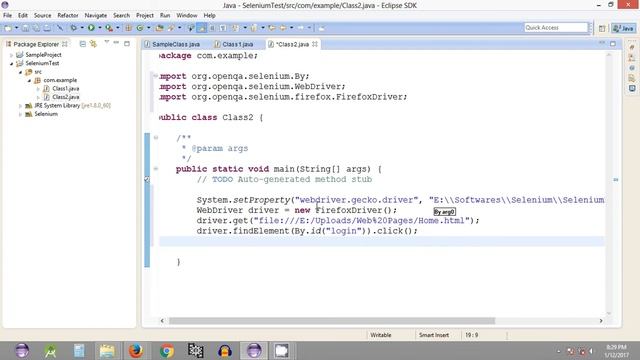Click the editor's horizontal scrollbar
This screenshot has width=640, height=360.
[332, 321]
